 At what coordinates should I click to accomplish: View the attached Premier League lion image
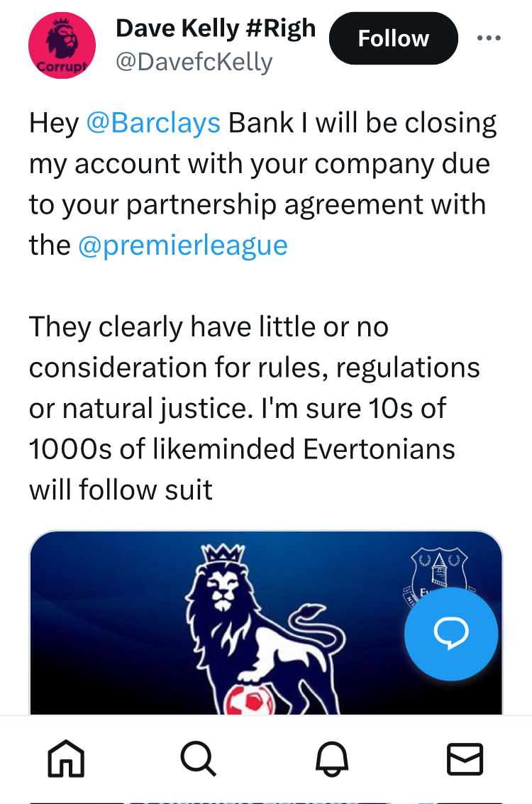pos(266,623)
